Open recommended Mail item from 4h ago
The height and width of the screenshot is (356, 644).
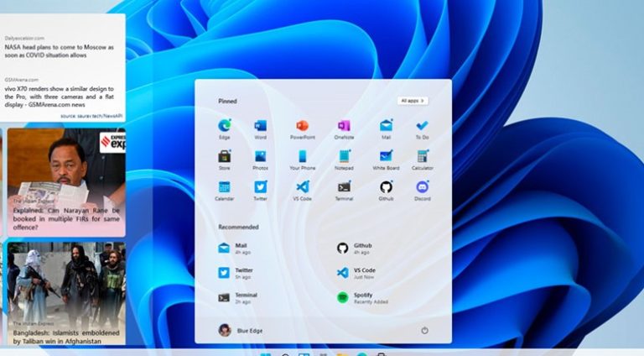coord(235,249)
